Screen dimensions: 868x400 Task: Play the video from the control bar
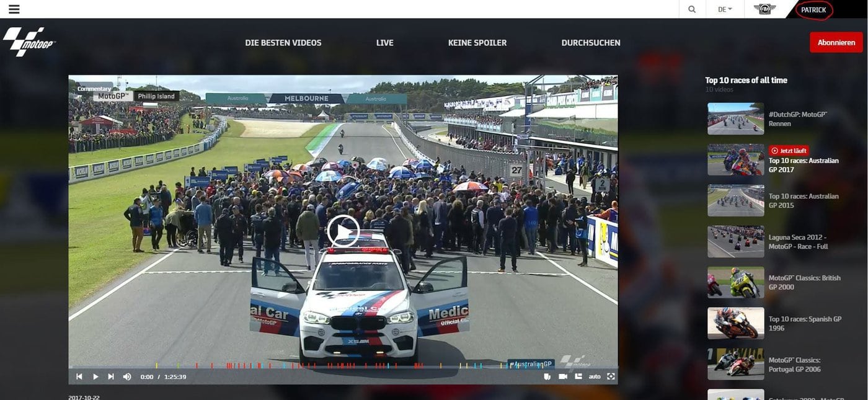[95, 376]
